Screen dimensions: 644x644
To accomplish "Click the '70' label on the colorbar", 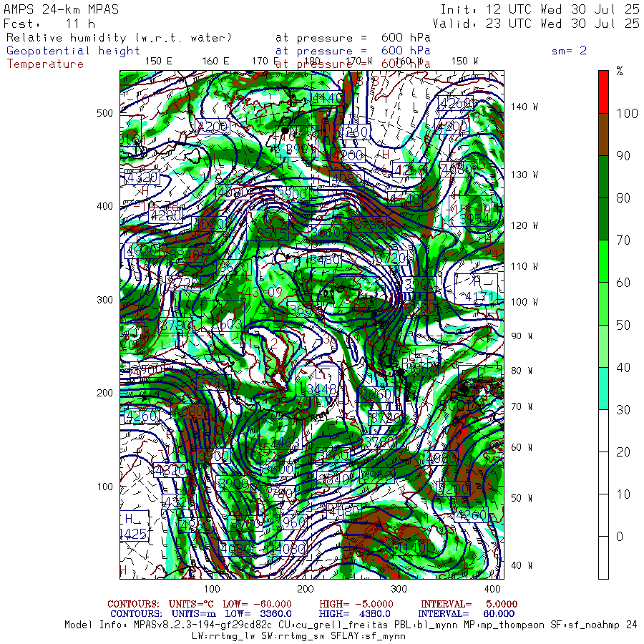I will coord(623,240).
